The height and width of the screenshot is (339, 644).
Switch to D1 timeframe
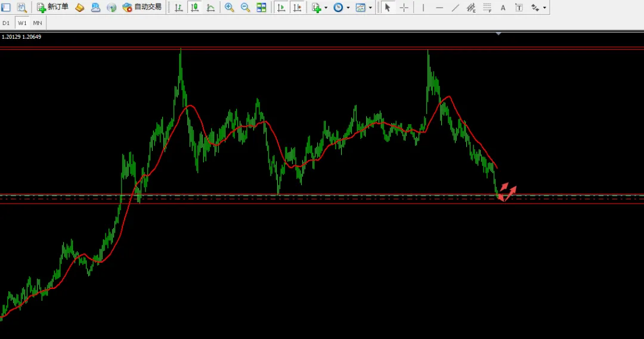(6, 23)
